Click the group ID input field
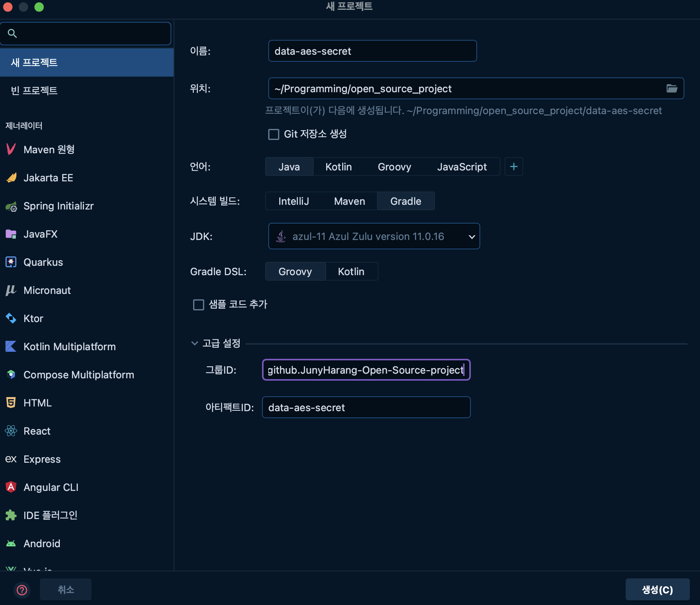The height and width of the screenshot is (605, 700). pyautogui.click(x=366, y=370)
